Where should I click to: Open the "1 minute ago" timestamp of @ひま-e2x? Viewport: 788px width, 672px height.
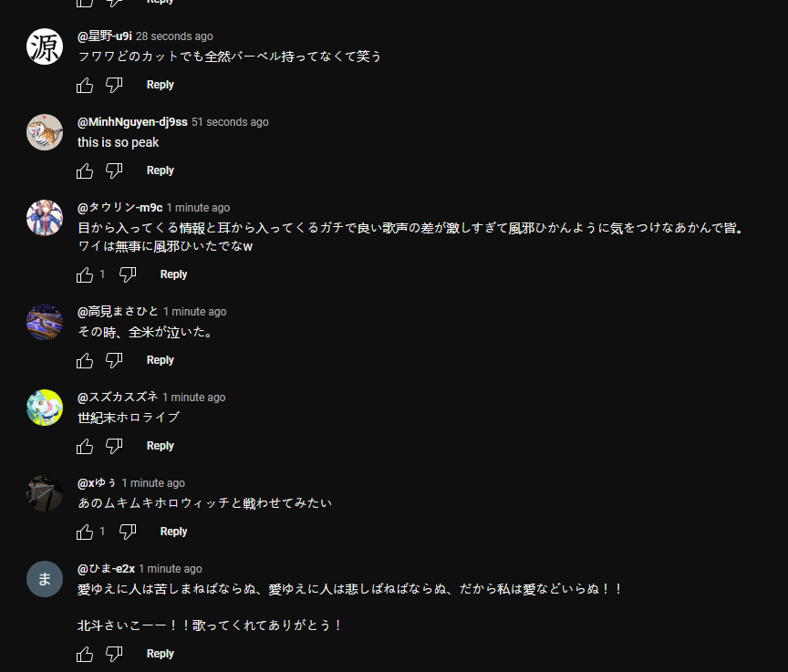[x=171, y=569]
